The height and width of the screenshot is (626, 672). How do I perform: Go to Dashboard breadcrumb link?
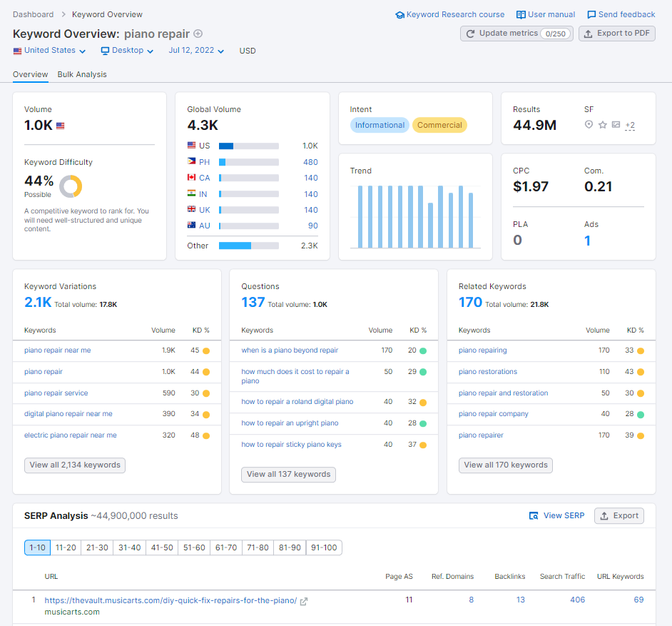click(x=33, y=14)
